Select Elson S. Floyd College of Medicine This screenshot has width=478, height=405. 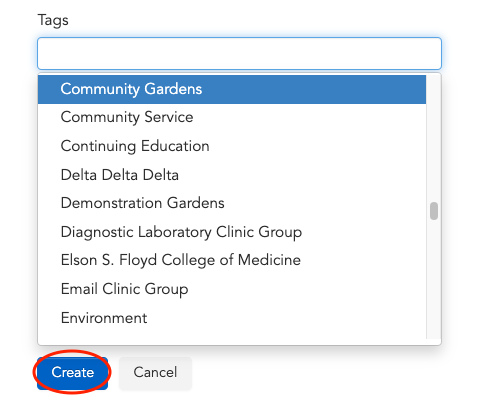232,260
